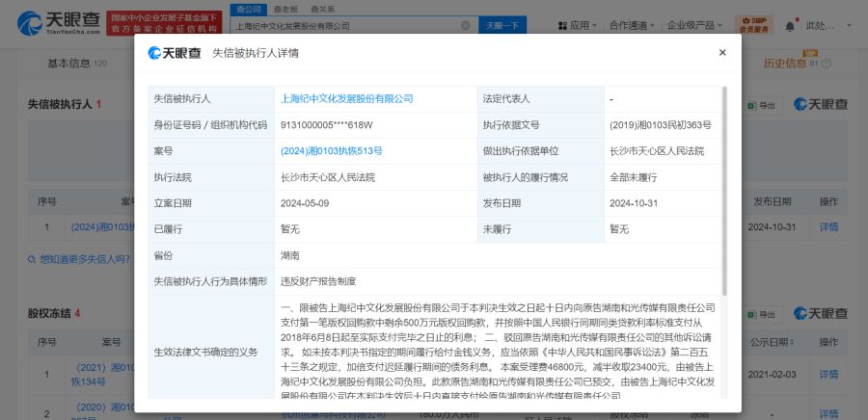Open the notifications bell icon

pyautogui.click(x=790, y=25)
